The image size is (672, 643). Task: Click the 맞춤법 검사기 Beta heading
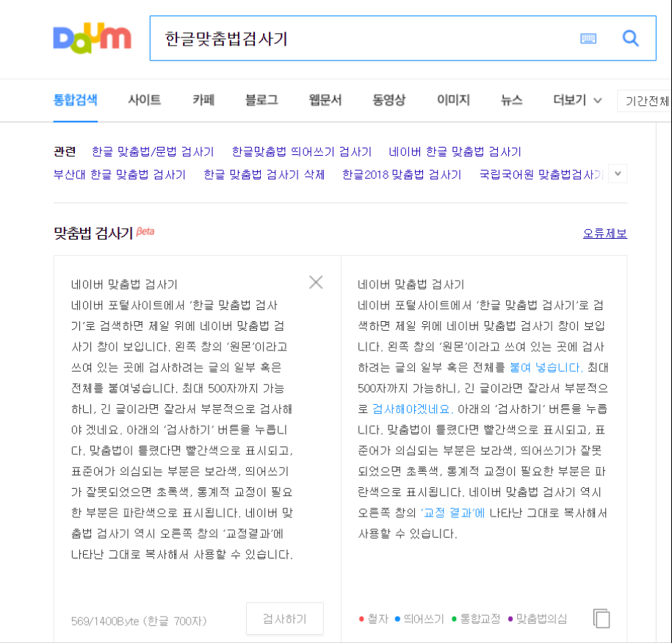104,233
